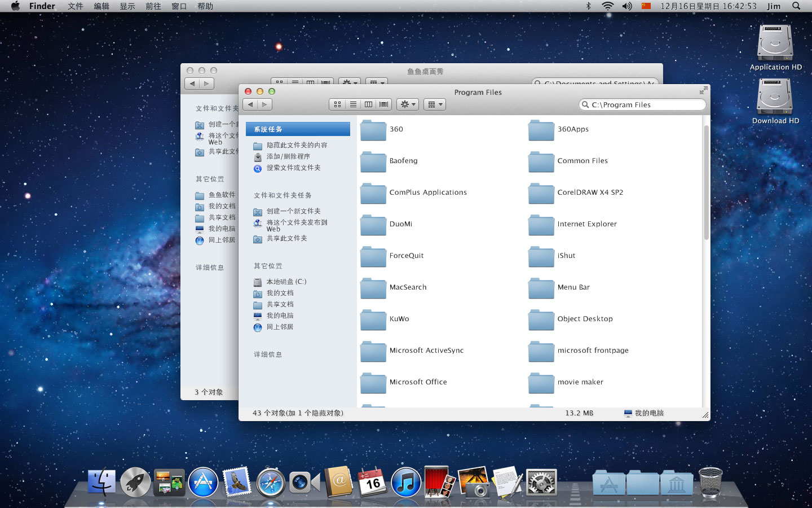Open the action gear dropdown in Program Files
This screenshot has height=508, width=812.
click(x=408, y=104)
